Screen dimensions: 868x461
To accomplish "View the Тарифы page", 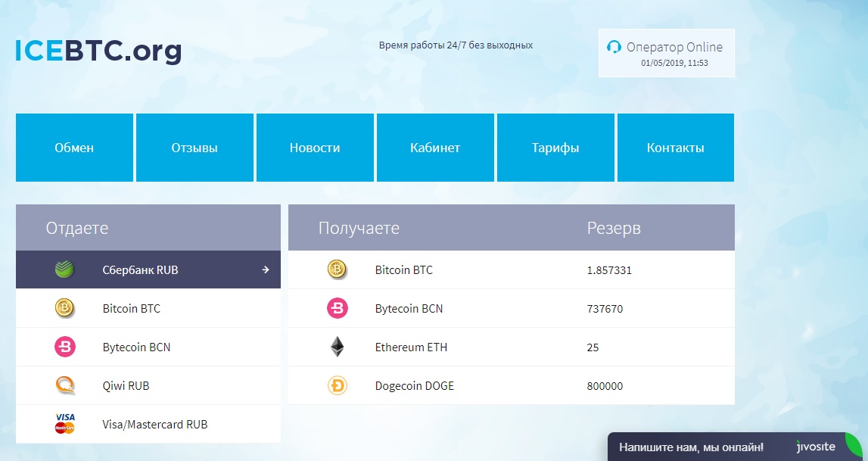I will click(555, 148).
